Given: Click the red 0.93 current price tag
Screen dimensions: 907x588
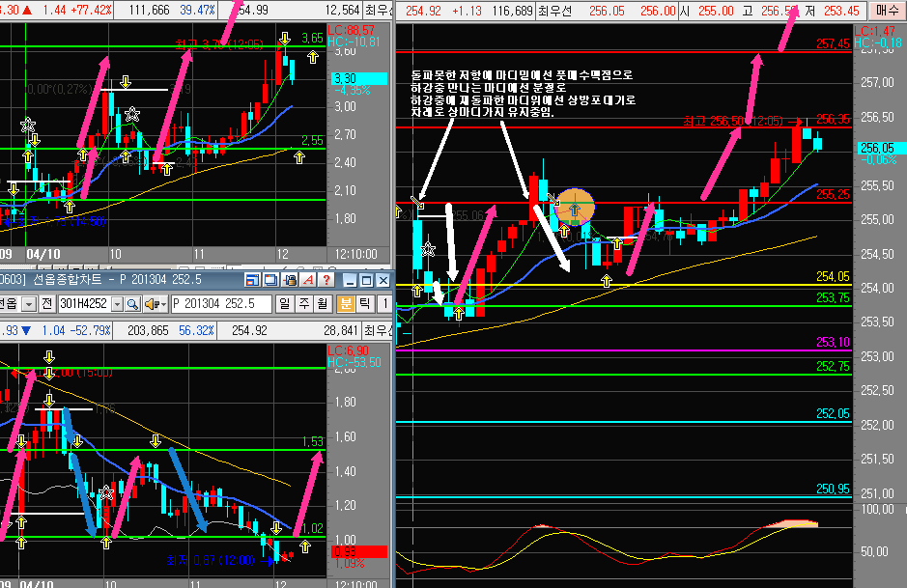Looking at the screenshot, I should click(358, 551).
